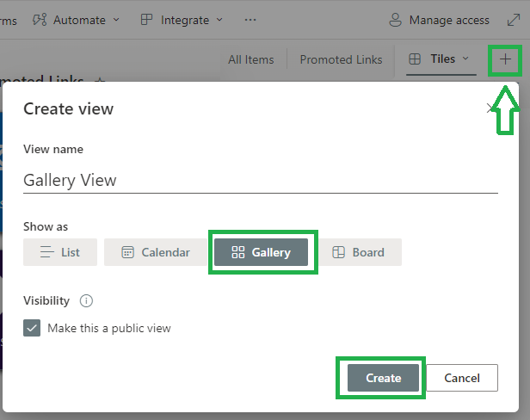This screenshot has width=530, height=420.
Task: Expand the Integrate dropdown chevron
Action: (219, 20)
